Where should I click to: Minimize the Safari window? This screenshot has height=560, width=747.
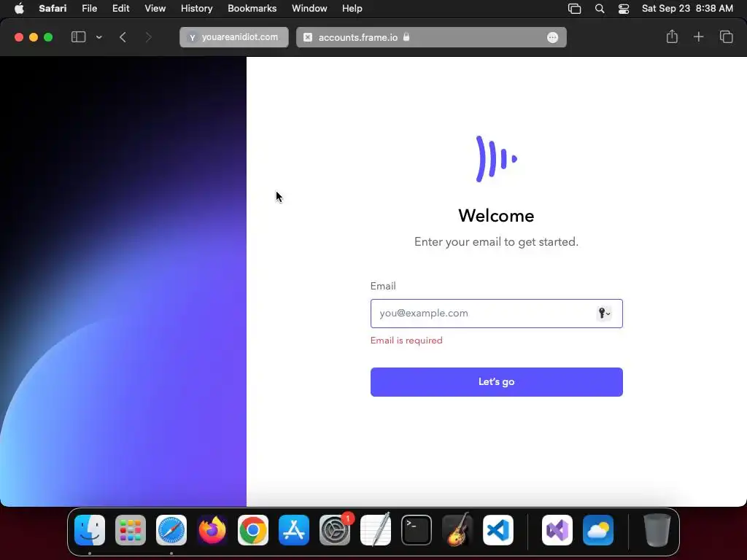[x=34, y=37]
